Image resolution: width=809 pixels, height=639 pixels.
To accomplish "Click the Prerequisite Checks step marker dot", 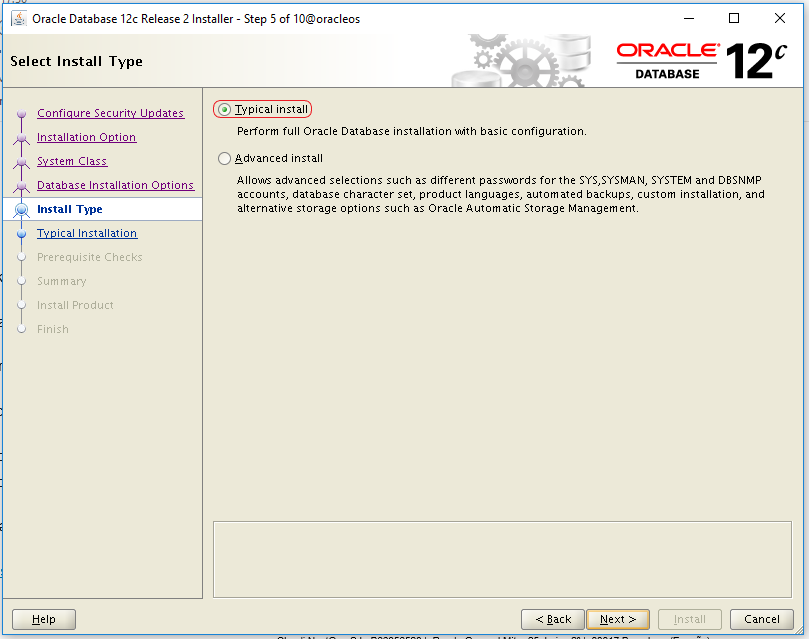I will tap(22, 257).
